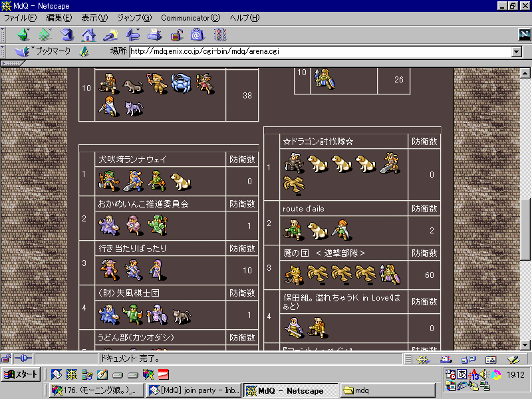
Task: Click the party name おかめいんこ推進委員会
Action: (143, 204)
